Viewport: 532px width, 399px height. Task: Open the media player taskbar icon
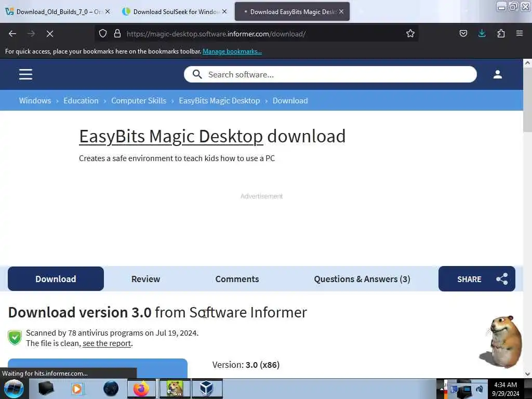pyautogui.click(x=77, y=389)
